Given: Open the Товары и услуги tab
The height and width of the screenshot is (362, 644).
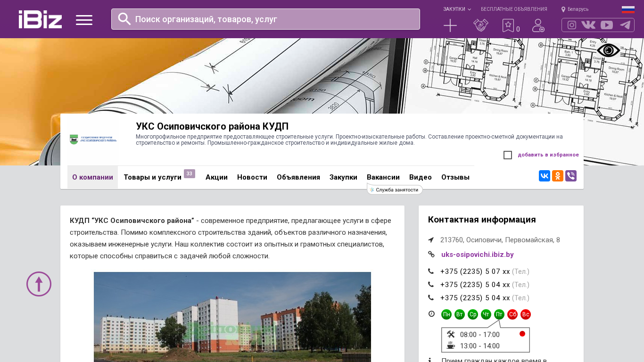Looking at the screenshot, I should coord(152,177).
